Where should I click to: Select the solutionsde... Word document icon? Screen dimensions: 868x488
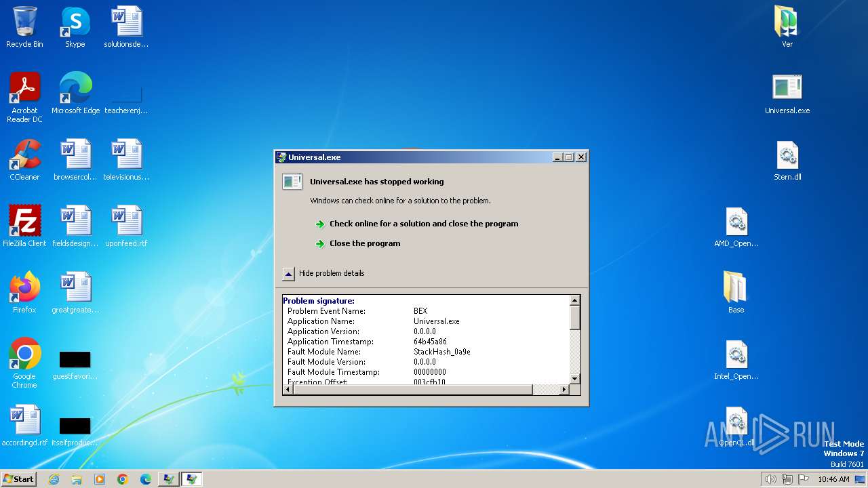coord(126,27)
